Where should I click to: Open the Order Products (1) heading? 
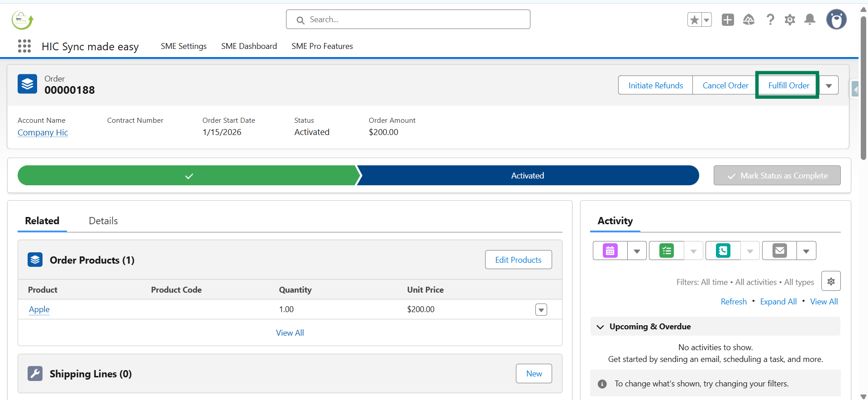[92, 260]
